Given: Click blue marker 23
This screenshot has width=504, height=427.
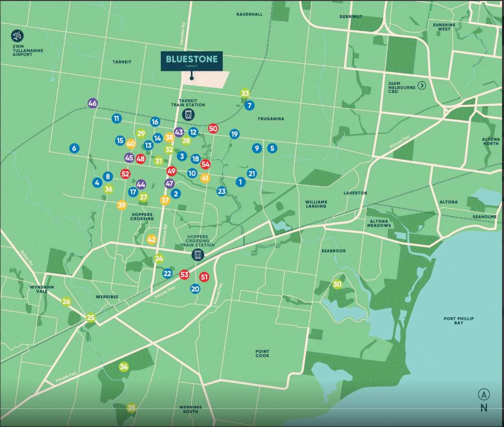Looking at the screenshot, I should [x=221, y=192].
